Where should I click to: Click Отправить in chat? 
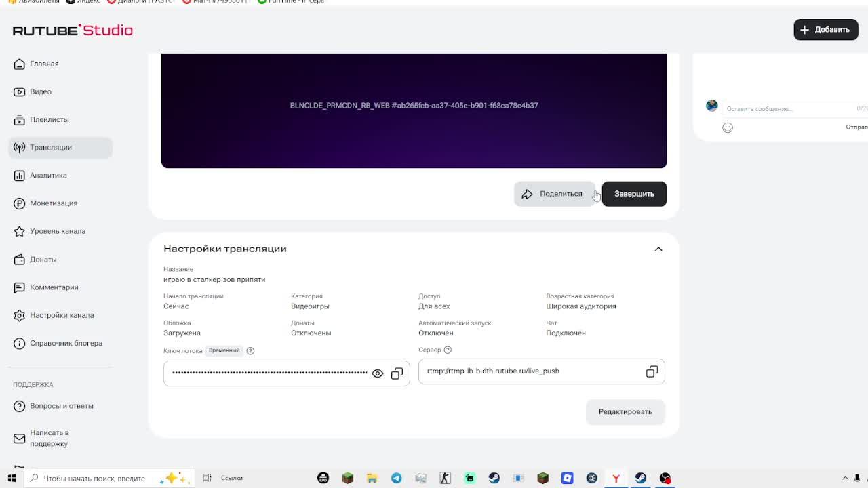click(x=856, y=127)
